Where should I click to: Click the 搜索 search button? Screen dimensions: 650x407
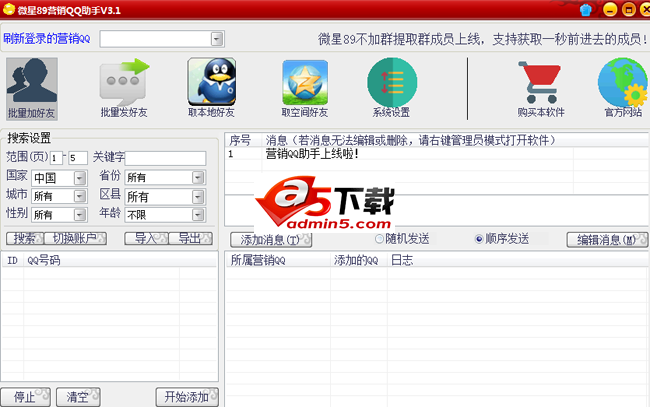24,238
